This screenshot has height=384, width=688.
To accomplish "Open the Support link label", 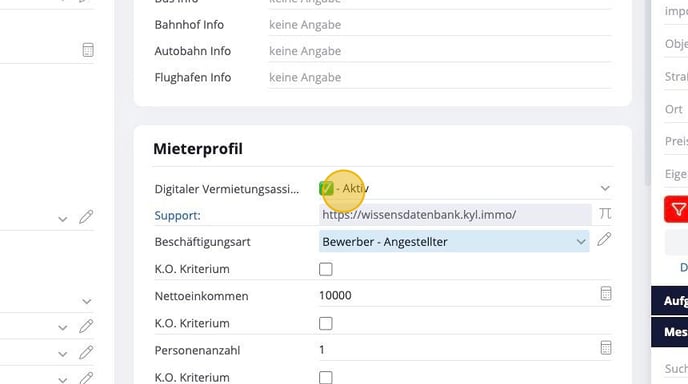I will [177, 215].
